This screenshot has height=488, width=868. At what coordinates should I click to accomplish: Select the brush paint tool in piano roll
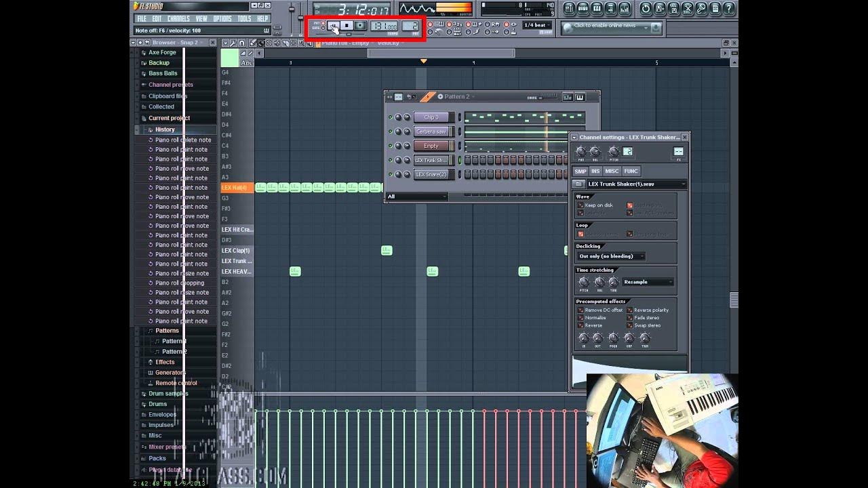pos(260,43)
